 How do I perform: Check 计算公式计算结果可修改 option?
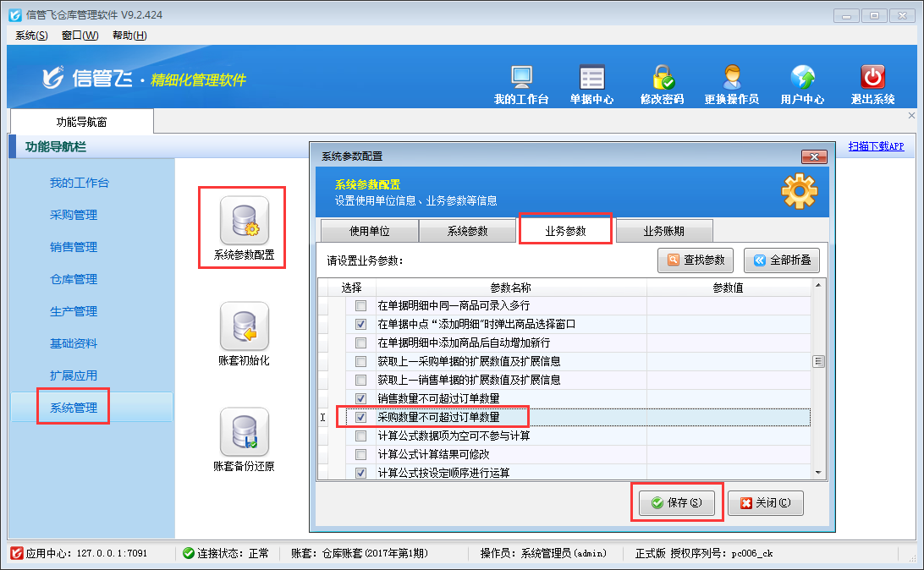(x=361, y=454)
